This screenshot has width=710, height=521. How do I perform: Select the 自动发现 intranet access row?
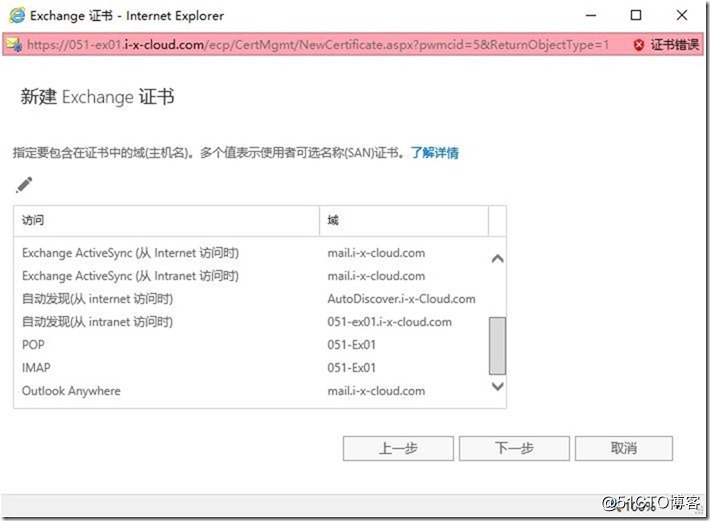click(x=251, y=322)
